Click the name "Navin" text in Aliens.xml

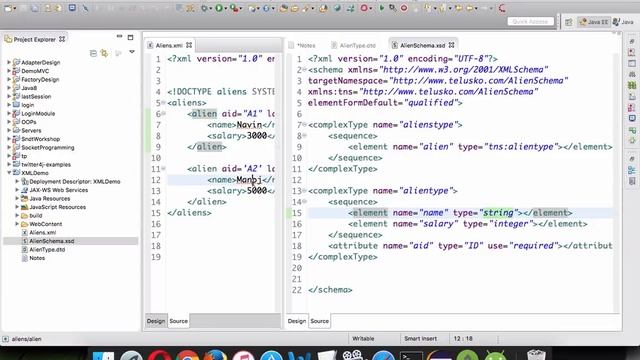point(249,124)
